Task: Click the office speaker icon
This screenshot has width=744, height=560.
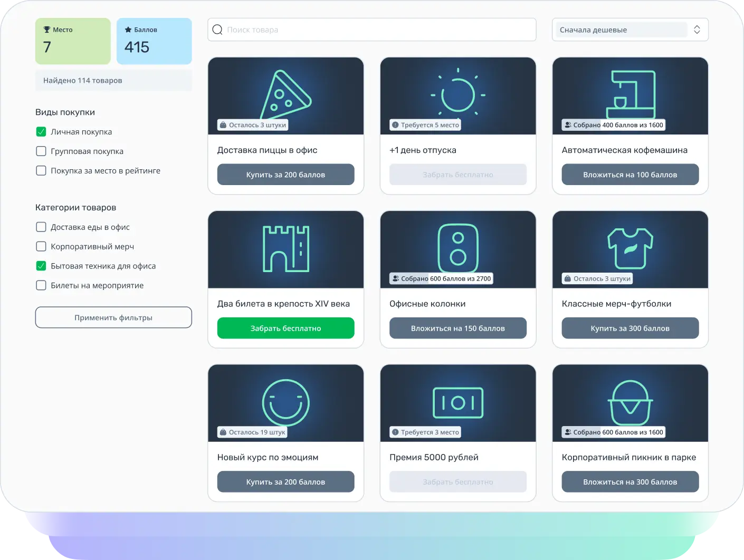Action: (458, 248)
